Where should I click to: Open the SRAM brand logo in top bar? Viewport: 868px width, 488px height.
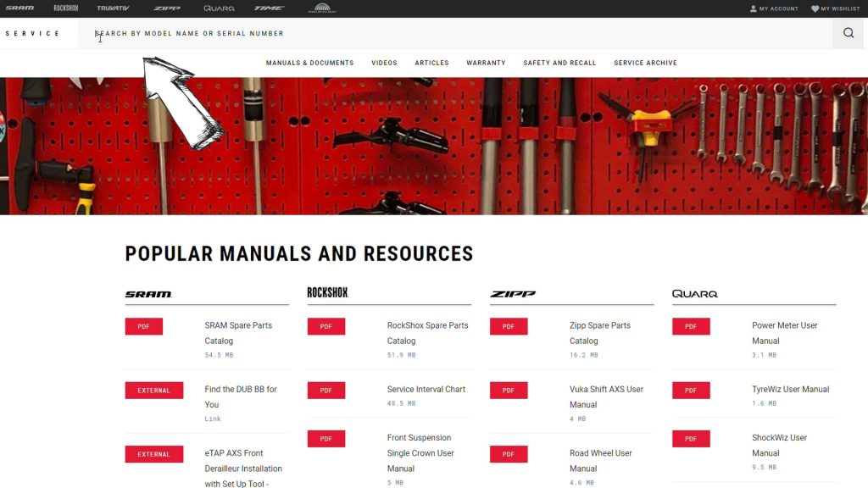tap(20, 8)
